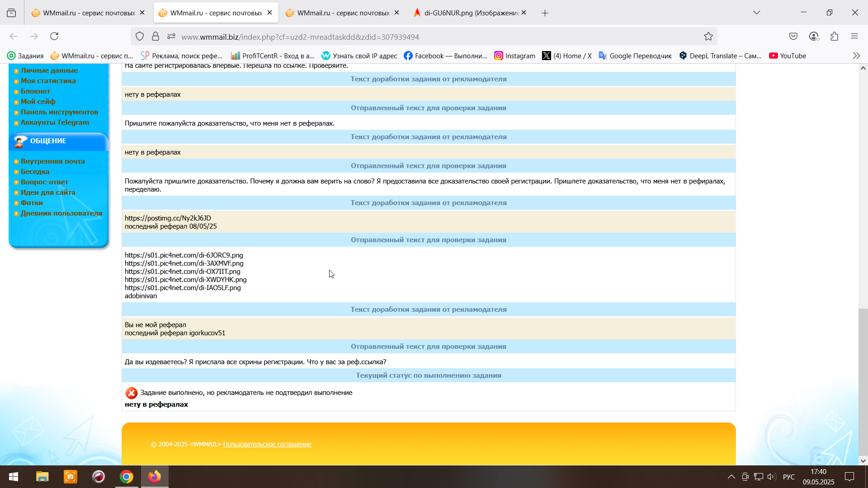868x488 pixels.
Task: Expand the list all tabs chevron
Action: point(756,13)
